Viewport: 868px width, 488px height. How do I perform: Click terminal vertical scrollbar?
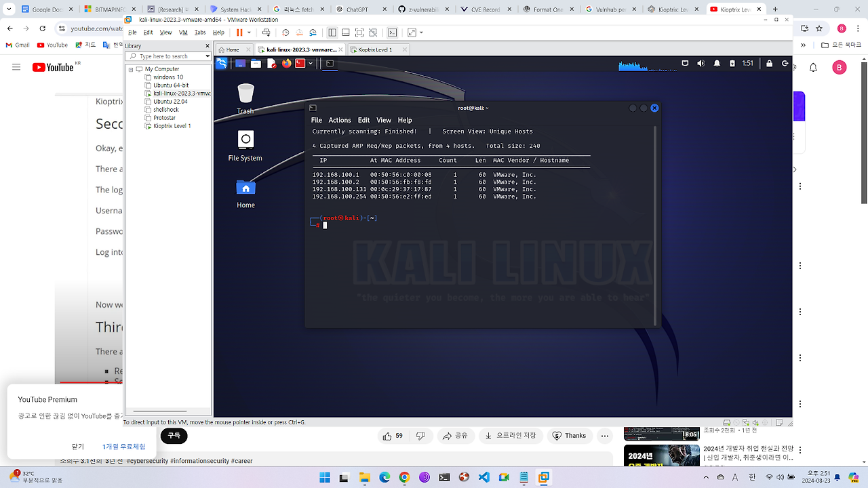pyautogui.click(x=655, y=225)
